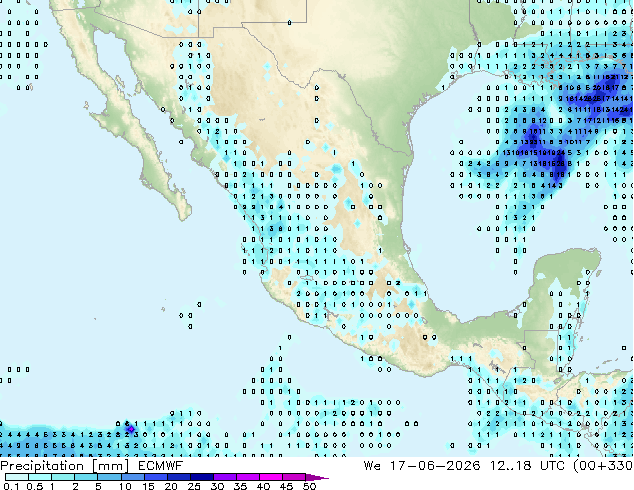The image size is (634, 490).
Task: Click the "(00+330" forecast offset text
Action: [603, 466]
